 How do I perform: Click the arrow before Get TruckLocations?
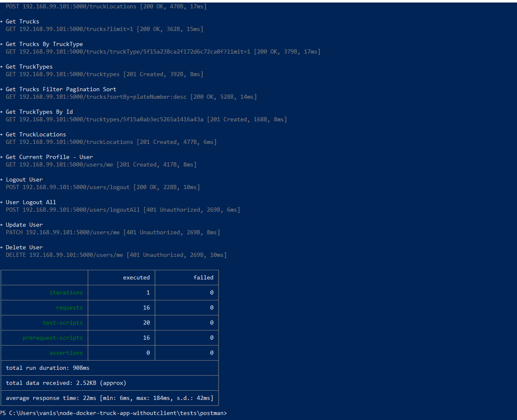click(x=2, y=134)
